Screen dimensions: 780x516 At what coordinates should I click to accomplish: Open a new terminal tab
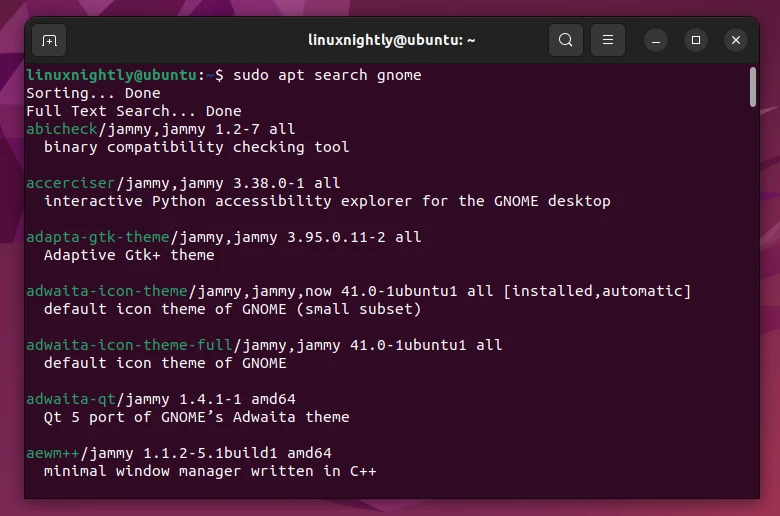pos(49,40)
